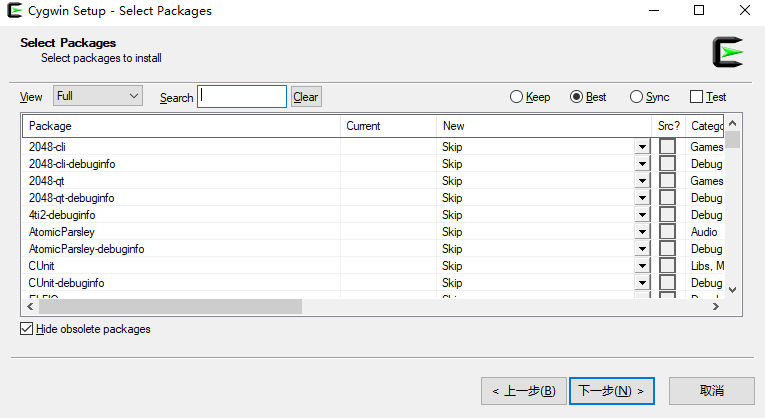Click the Category column header
Image resolution: width=765 pixels, height=418 pixels.
tap(705, 126)
